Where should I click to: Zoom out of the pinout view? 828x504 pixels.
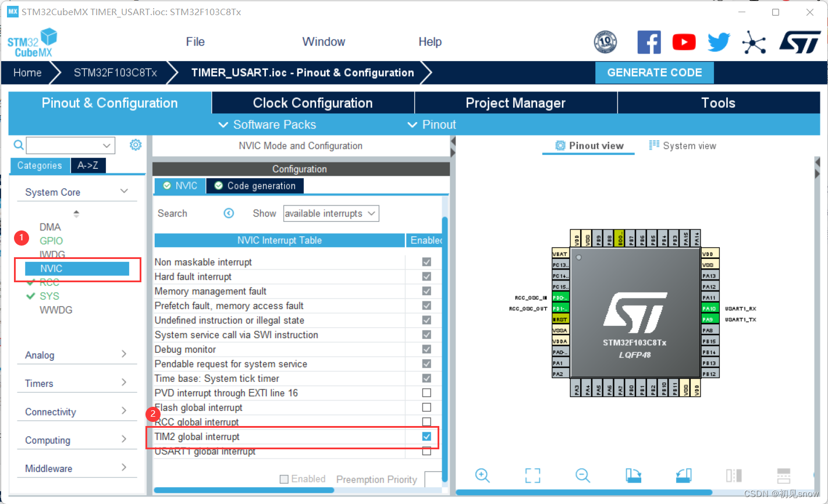pyautogui.click(x=582, y=475)
